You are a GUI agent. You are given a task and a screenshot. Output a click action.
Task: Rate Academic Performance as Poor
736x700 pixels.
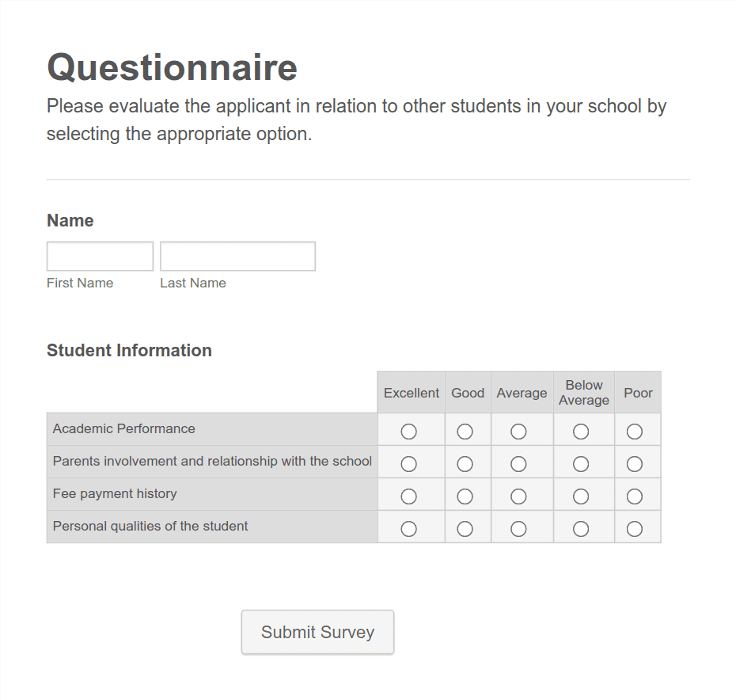[635, 432]
